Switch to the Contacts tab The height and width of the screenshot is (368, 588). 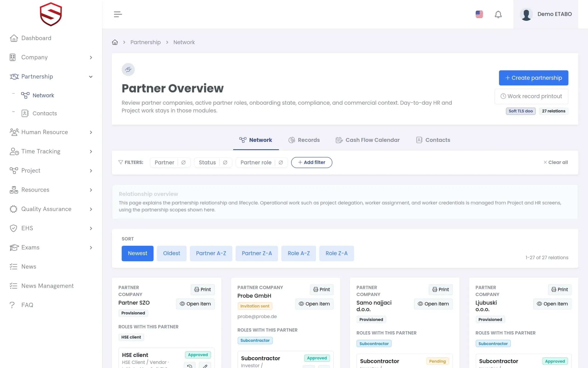433,140
